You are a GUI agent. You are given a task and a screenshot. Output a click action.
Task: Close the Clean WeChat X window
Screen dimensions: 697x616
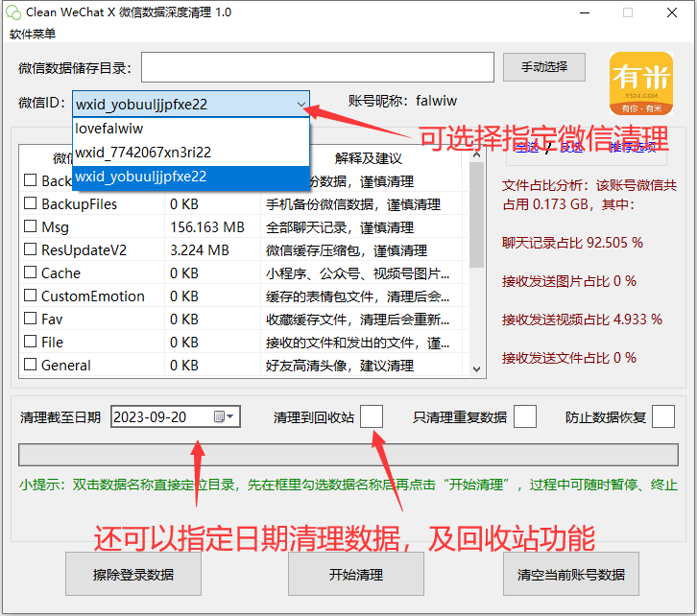pos(672,12)
